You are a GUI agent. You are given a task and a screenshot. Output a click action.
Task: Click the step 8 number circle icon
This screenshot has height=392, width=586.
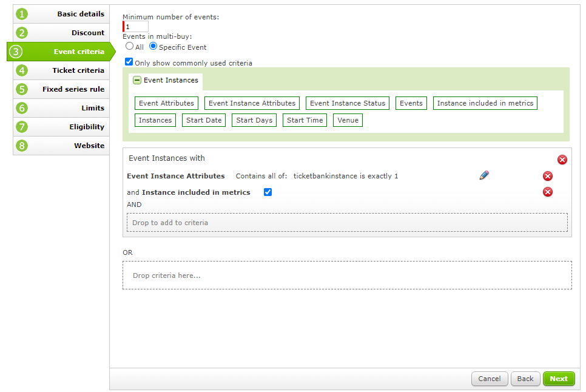[x=22, y=146]
